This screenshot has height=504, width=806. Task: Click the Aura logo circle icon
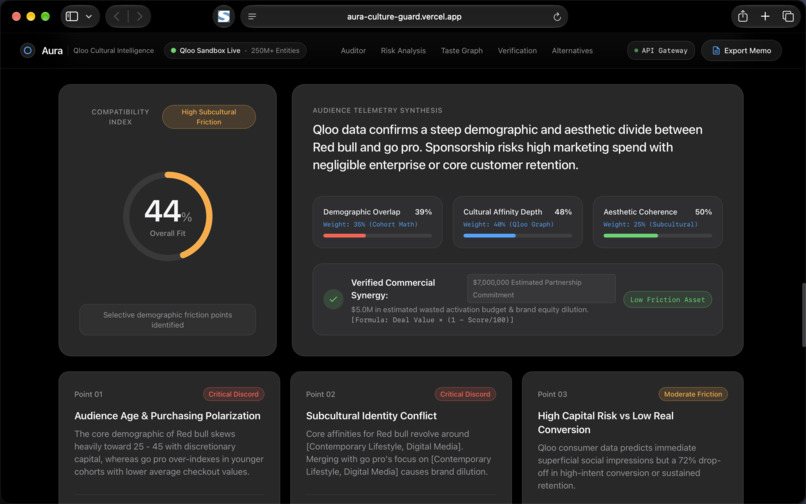(x=28, y=50)
